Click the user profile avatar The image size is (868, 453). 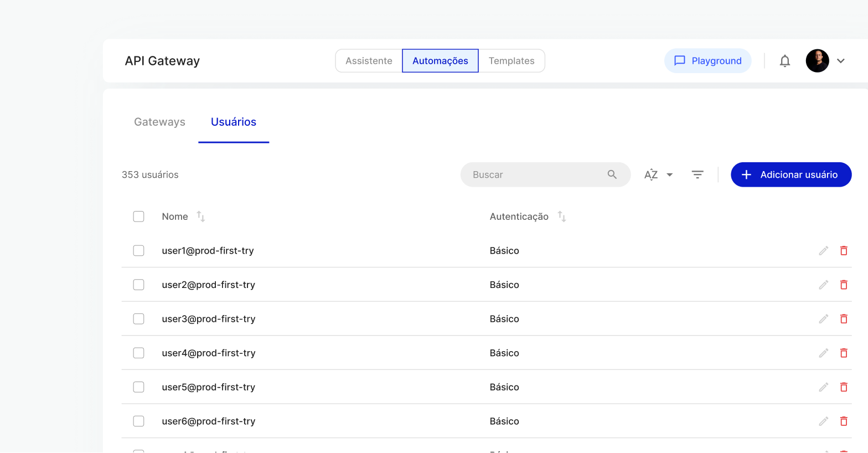817,61
